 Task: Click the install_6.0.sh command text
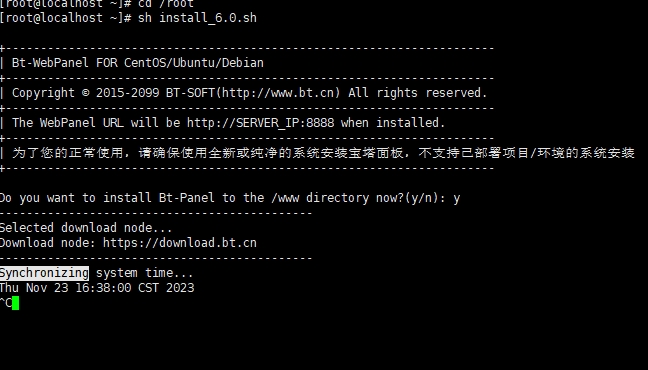coord(208,18)
